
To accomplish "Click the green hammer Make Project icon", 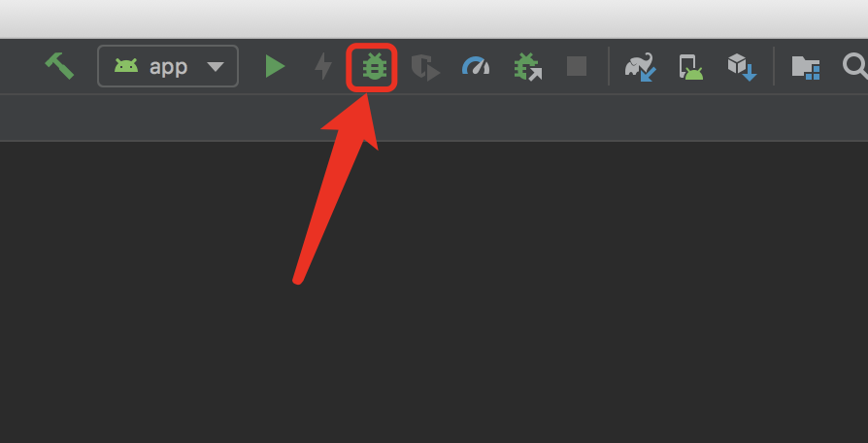I will coord(59,66).
